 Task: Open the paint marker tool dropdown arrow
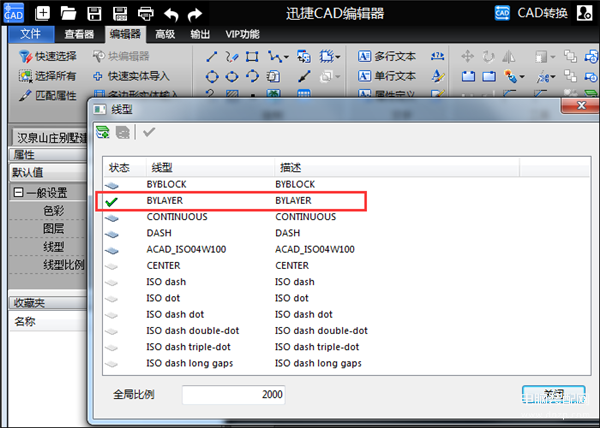[x=522, y=77]
